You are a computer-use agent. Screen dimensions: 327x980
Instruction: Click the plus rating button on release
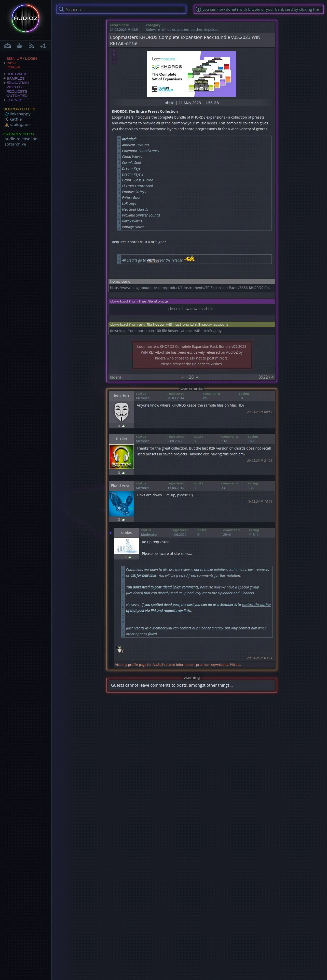pos(197,377)
